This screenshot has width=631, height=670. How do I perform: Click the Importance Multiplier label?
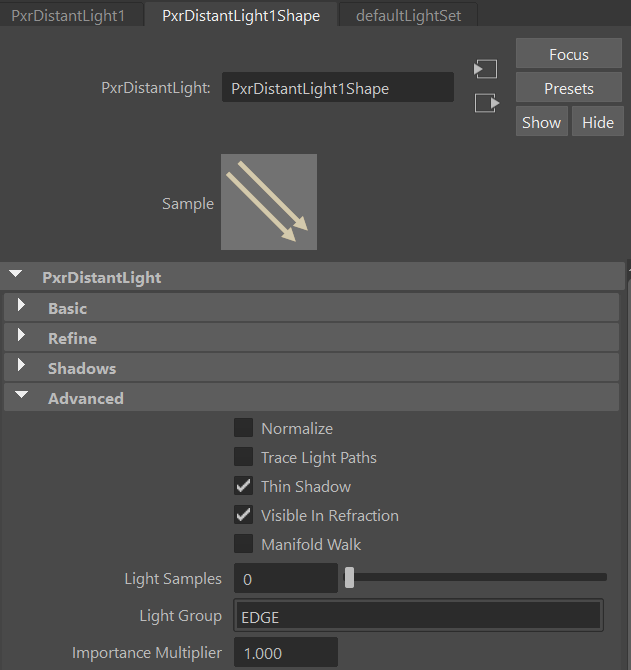147,653
